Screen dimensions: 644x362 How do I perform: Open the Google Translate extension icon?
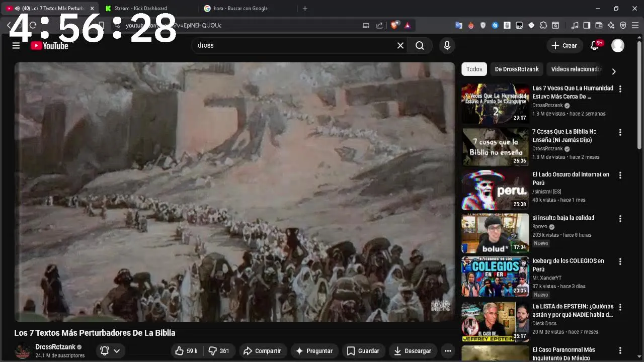point(459,25)
